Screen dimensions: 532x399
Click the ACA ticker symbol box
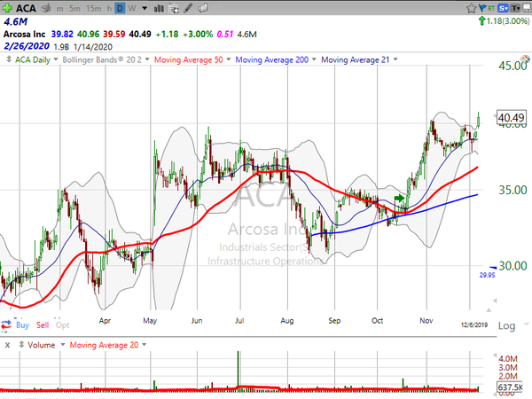click(x=26, y=8)
